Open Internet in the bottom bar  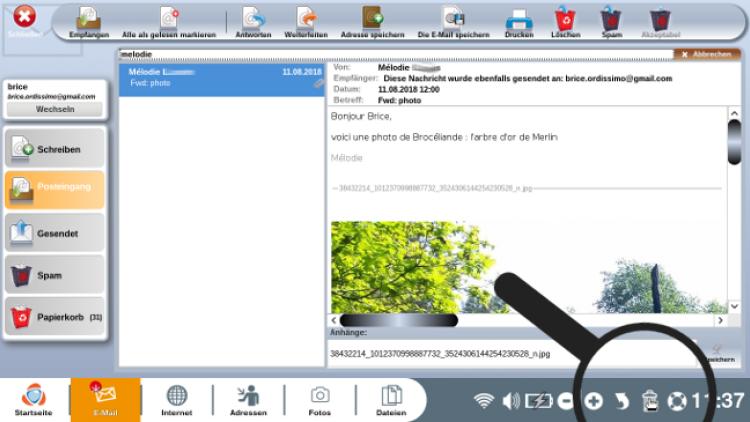pos(176,399)
